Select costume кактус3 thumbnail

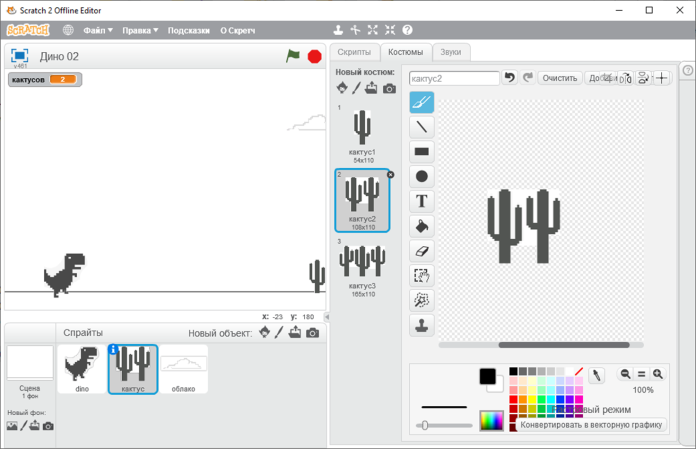click(x=362, y=268)
